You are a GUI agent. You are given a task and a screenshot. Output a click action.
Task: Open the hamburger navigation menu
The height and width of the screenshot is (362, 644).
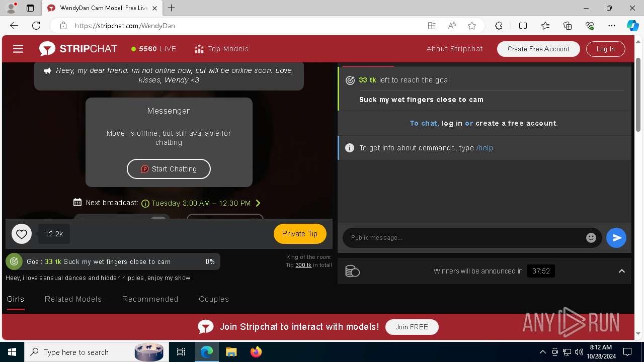[x=18, y=49]
